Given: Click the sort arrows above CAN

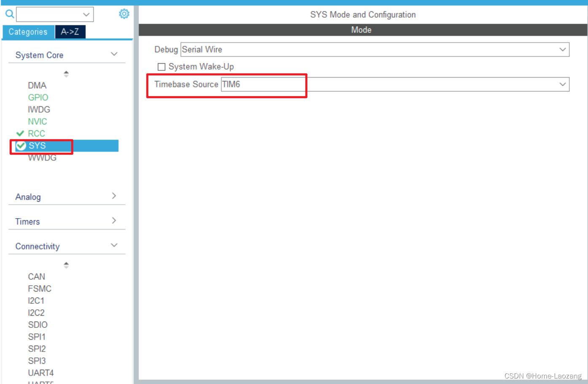Looking at the screenshot, I should 66,265.
